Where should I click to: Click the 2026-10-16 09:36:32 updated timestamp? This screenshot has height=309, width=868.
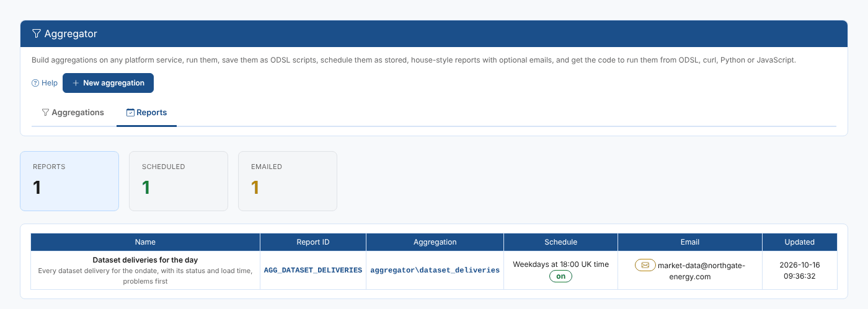point(800,271)
